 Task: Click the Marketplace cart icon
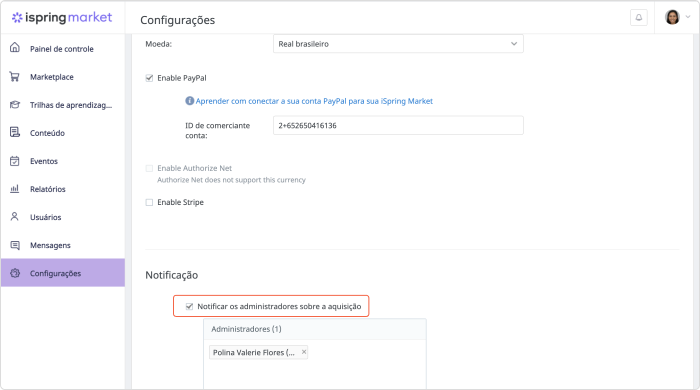[x=15, y=77]
